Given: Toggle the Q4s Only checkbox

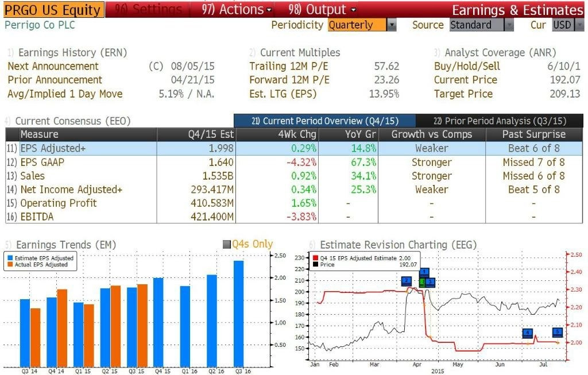Looking at the screenshot, I should click(226, 245).
